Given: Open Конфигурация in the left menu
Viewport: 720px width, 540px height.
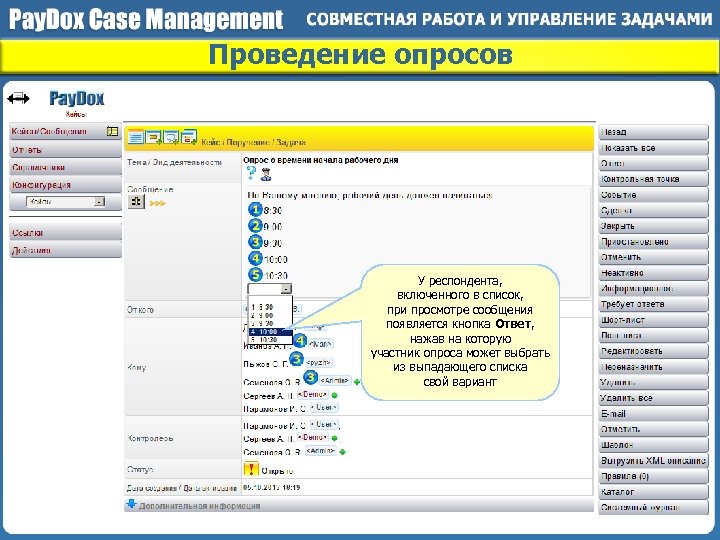Looking at the screenshot, I should tap(65, 185).
